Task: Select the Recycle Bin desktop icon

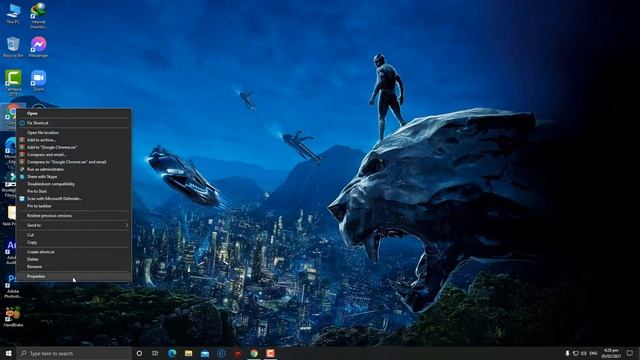Action: point(13,47)
